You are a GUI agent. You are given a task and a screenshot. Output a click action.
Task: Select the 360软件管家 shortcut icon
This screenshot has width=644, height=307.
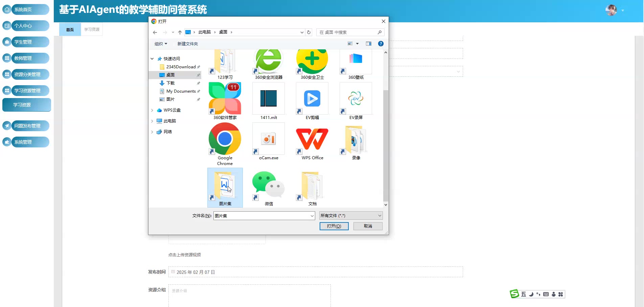tap(225, 101)
